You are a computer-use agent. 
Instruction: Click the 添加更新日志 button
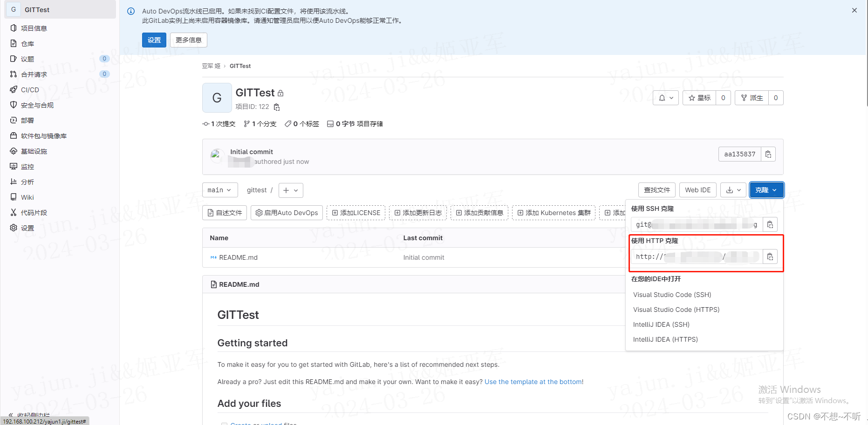coord(418,213)
